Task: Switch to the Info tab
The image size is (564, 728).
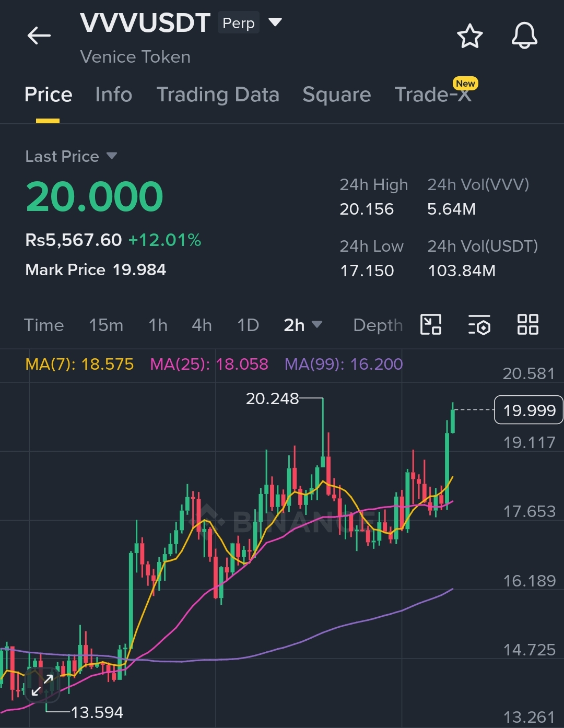Action: tap(113, 95)
